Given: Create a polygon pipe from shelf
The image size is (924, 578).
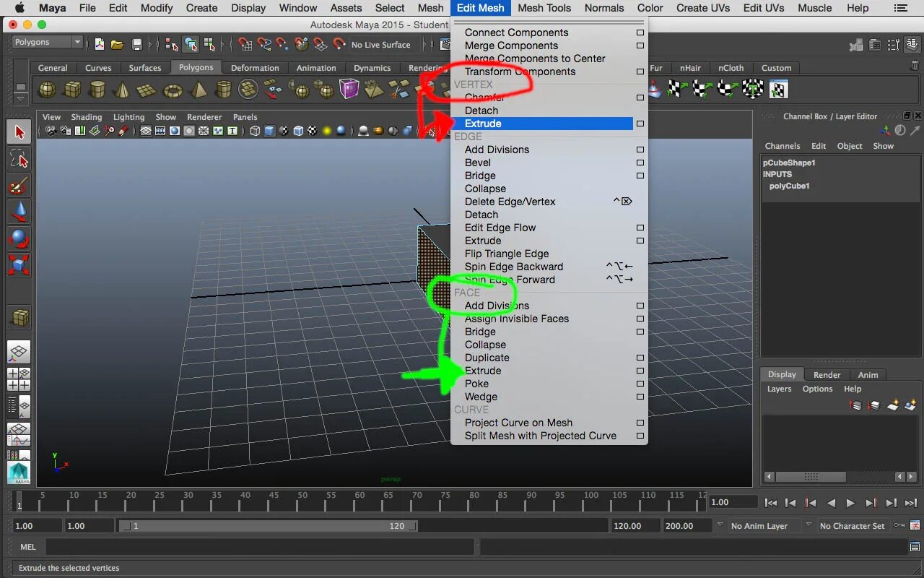Looking at the screenshot, I should (224, 90).
